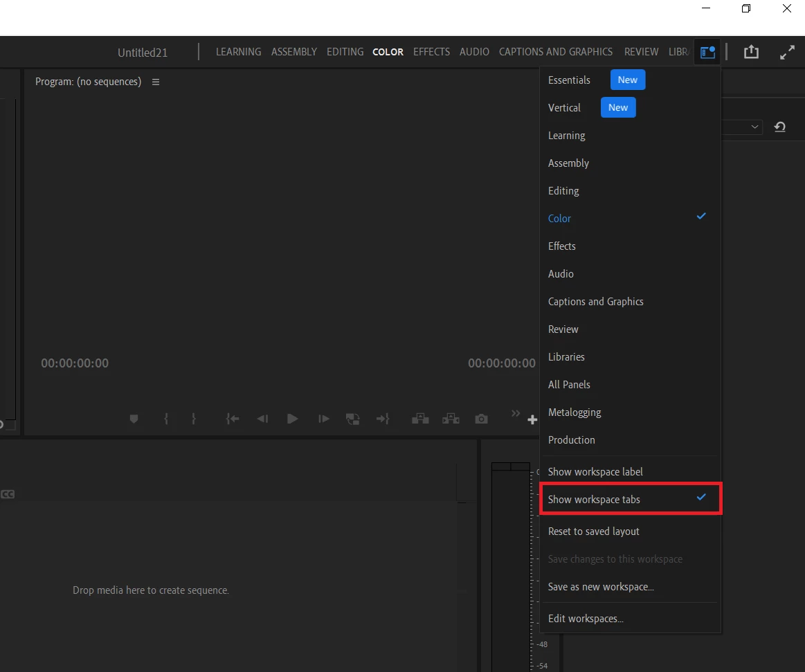Click the Export Frame camera icon
Image resolution: width=805 pixels, height=672 pixels.
481,419
